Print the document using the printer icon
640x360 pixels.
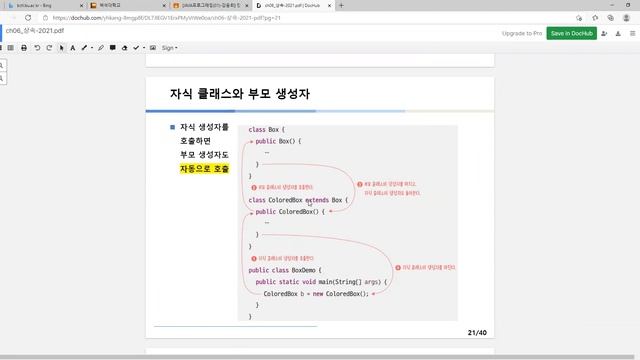click(x=24, y=48)
